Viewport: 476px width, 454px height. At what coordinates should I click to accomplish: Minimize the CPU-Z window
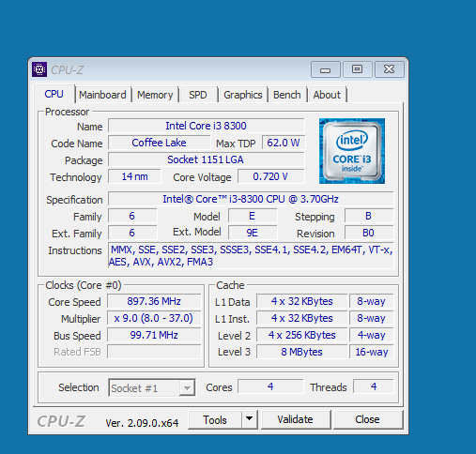(x=326, y=69)
